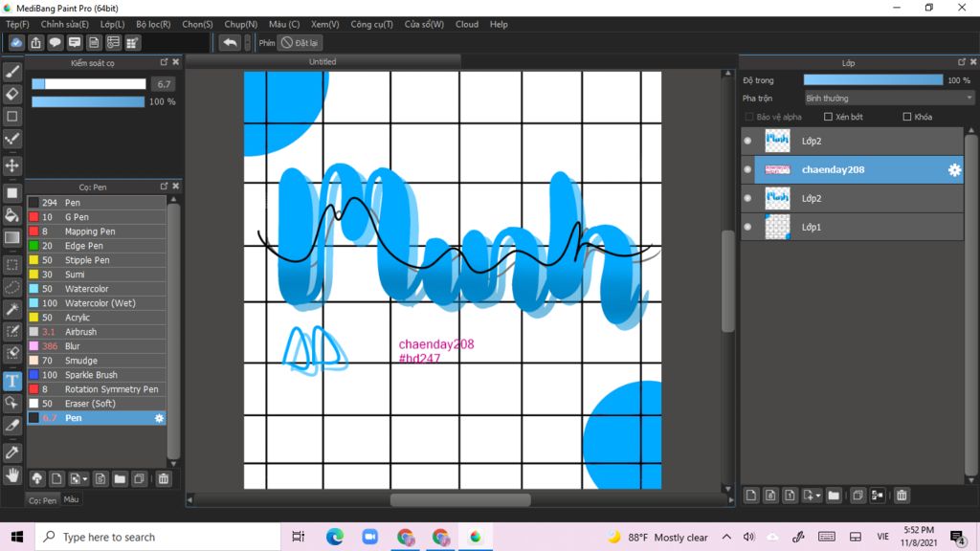Viewport: 980px width, 551px height.
Task: Open Zoom from the taskbar
Action: click(x=370, y=537)
